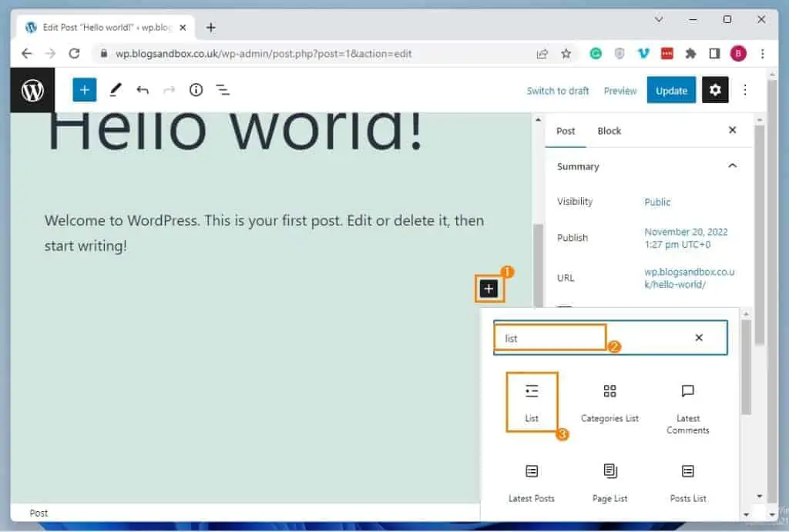Click the block search field containing list
The image size is (789, 532).
586,338
